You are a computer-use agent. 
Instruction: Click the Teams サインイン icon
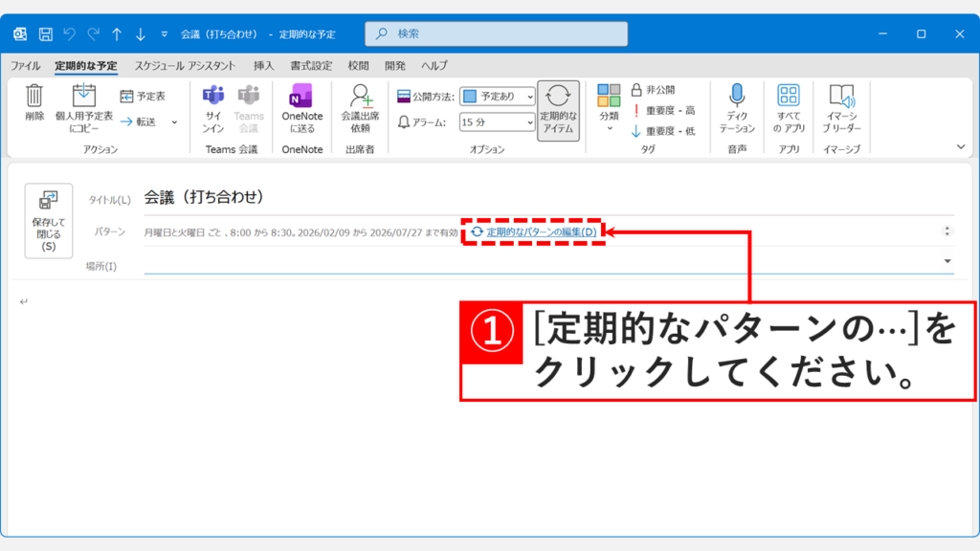[x=212, y=105]
